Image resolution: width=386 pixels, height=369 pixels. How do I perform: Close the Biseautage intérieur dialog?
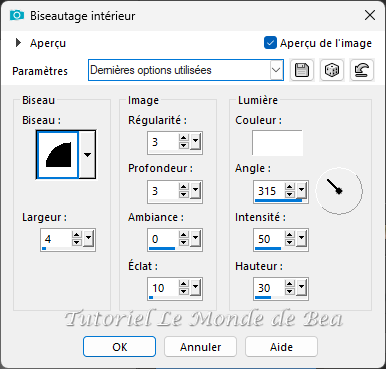(x=370, y=15)
